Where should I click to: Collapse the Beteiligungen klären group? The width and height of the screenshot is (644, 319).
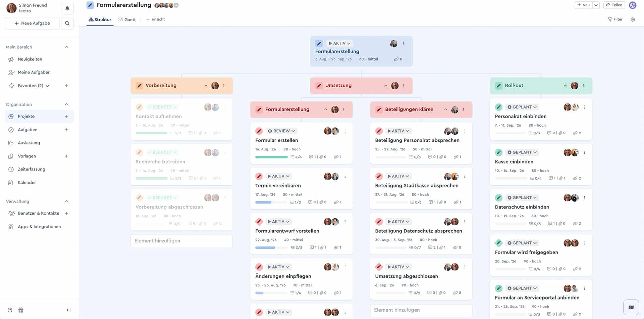[x=445, y=109]
